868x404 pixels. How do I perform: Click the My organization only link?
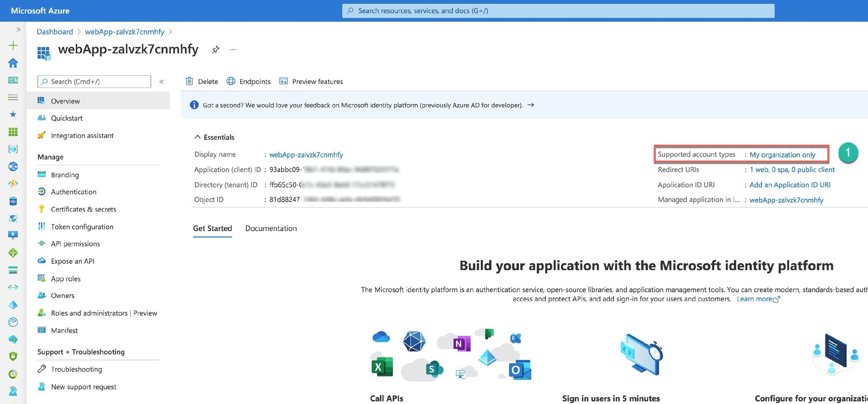[x=782, y=155]
